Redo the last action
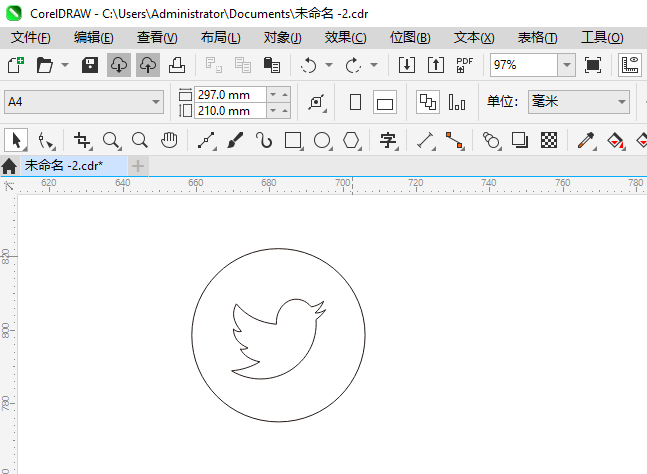 point(354,65)
